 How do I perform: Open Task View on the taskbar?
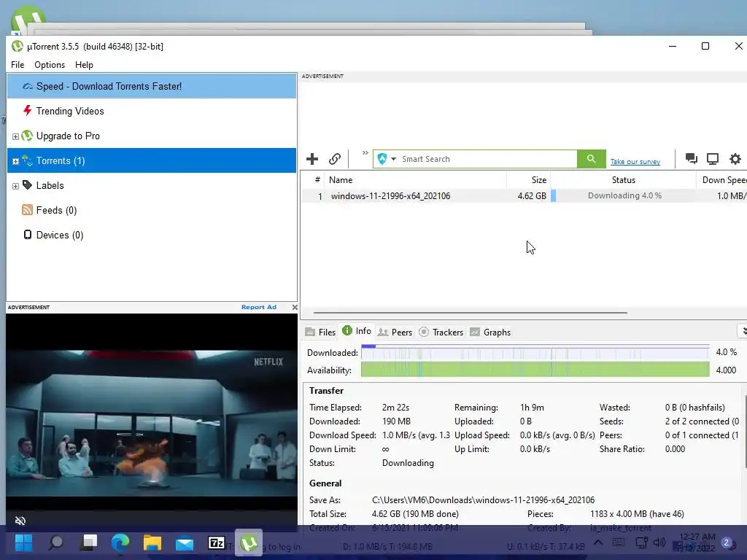(x=88, y=542)
